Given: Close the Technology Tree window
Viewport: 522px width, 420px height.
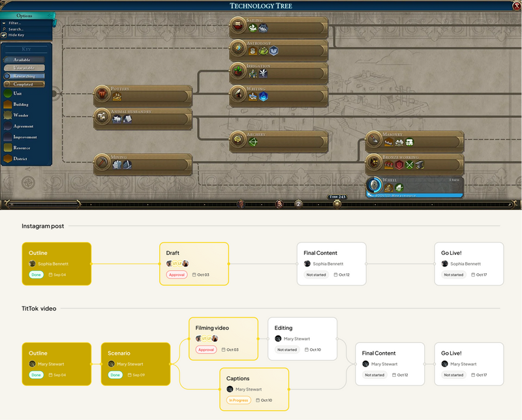Looking at the screenshot, I should tap(517, 6).
